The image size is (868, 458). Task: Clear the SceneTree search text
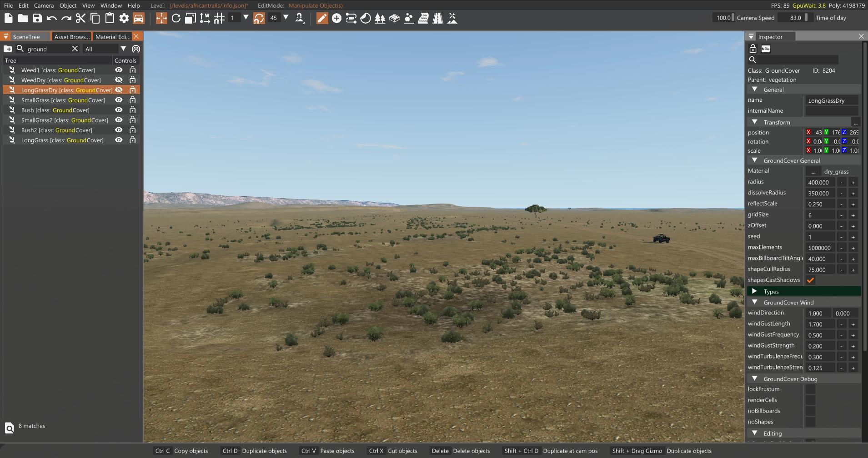[75, 49]
